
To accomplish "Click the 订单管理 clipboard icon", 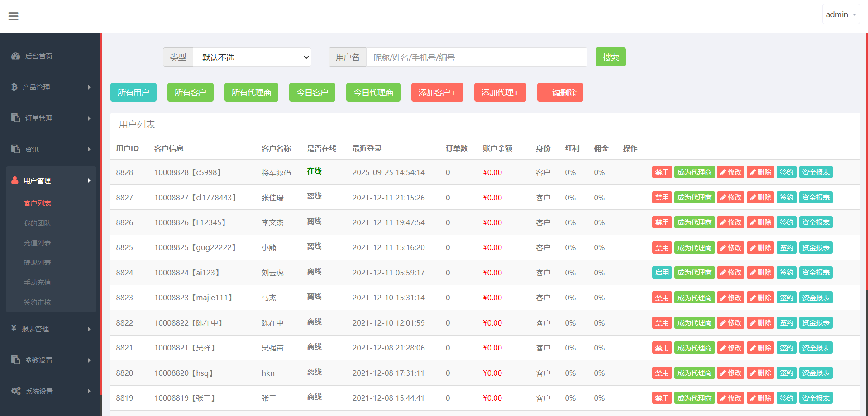I will pos(16,118).
